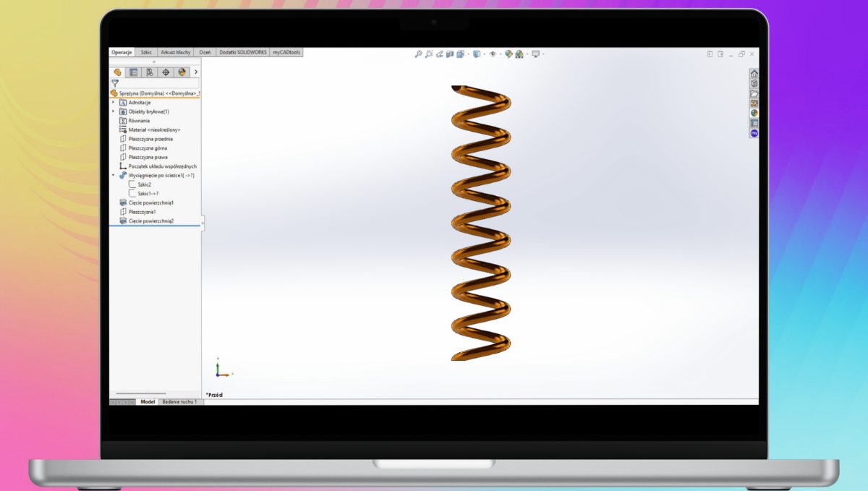Image resolution: width=868 pixels, height=491 pixels.
Task: Select Cięcie powierzchnią2 feature
Action: coord(150,221)
